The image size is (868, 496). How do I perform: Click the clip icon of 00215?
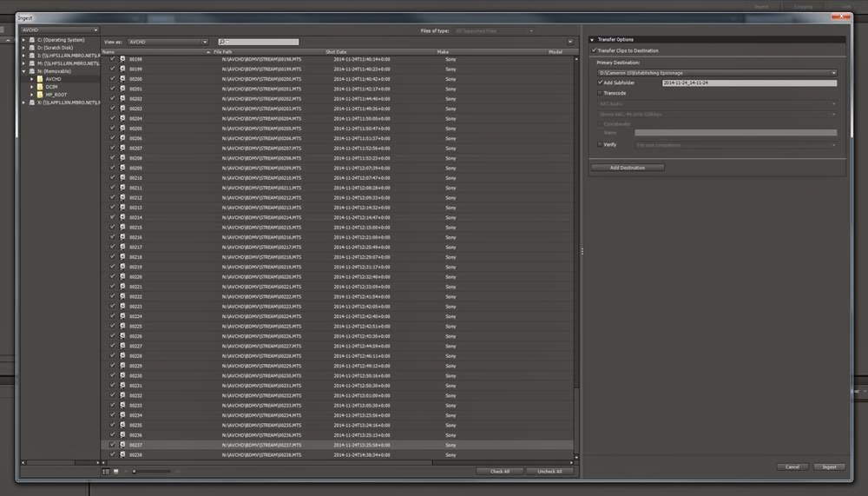tap(122, 228)
